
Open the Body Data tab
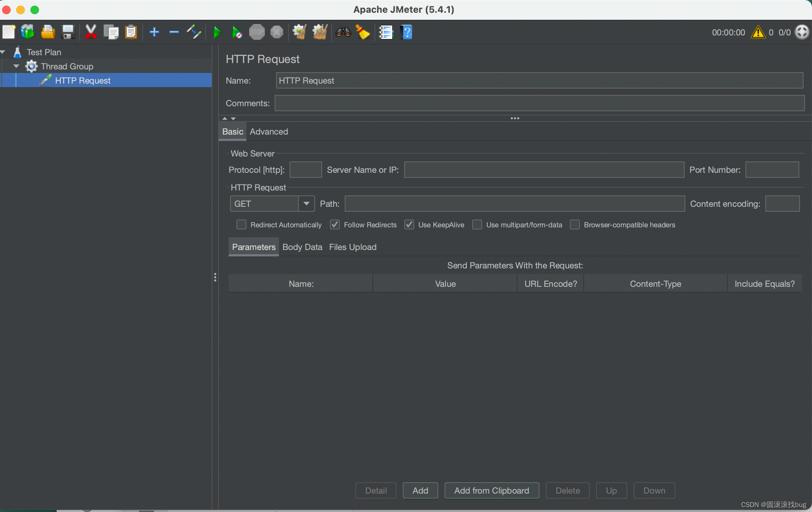[x=302, y=247]
